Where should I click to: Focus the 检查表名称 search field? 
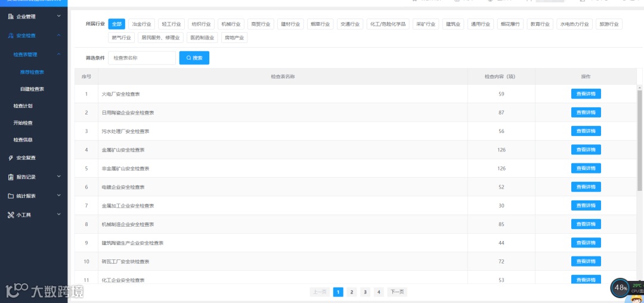[142, 58]
